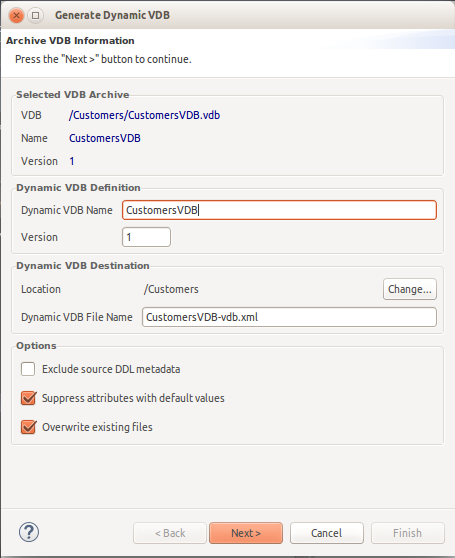Click the < Back wizard button
Viewport: 455px width, 558px height.
pyautogui.click(x=170, y=533)
